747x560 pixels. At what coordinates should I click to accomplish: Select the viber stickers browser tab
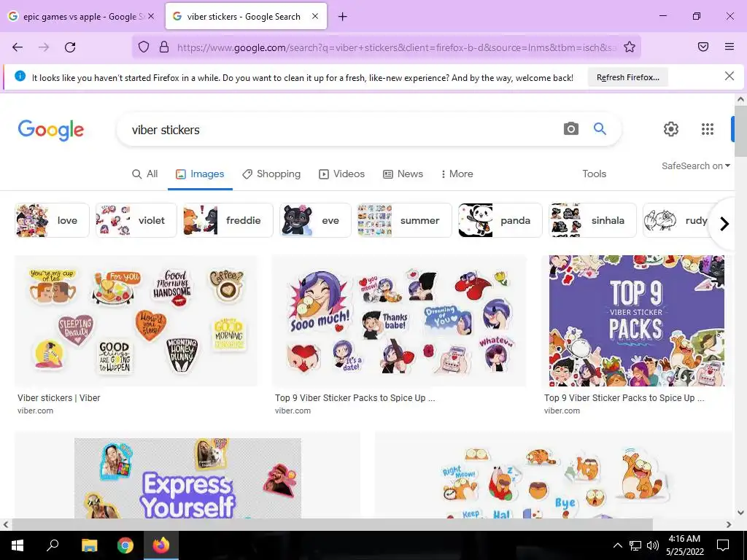(x=243, y=17)
